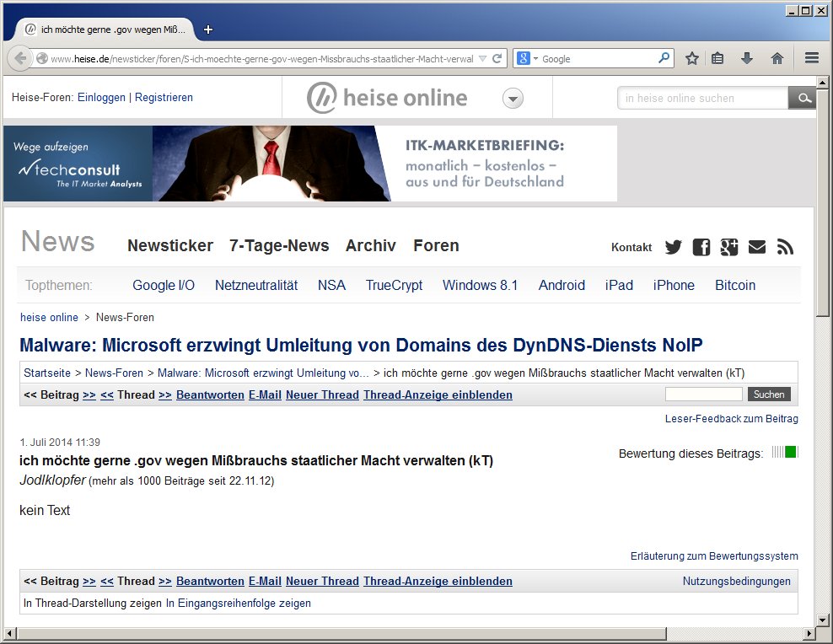The image size is (833, 644).
Task: Click the Kontakt link
Action: 631,248
